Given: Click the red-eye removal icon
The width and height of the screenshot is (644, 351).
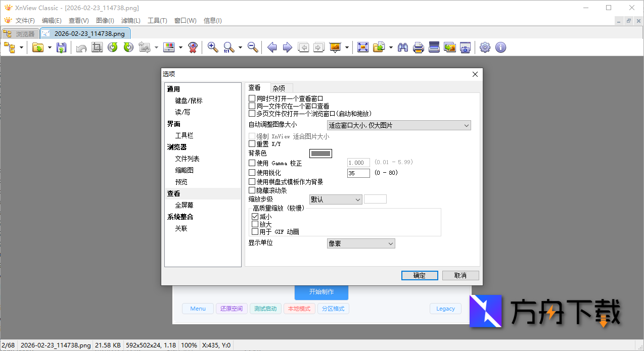Looking at the screenshot, I should click(193, 47).
